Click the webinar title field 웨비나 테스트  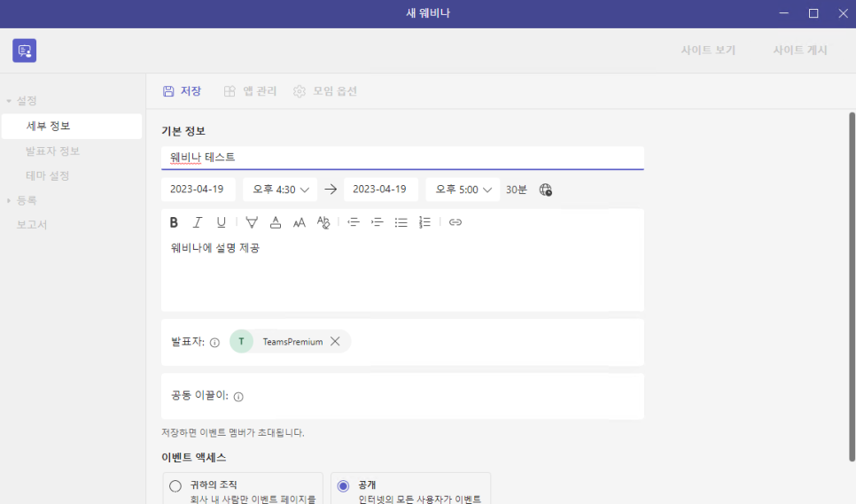(402, 158)
